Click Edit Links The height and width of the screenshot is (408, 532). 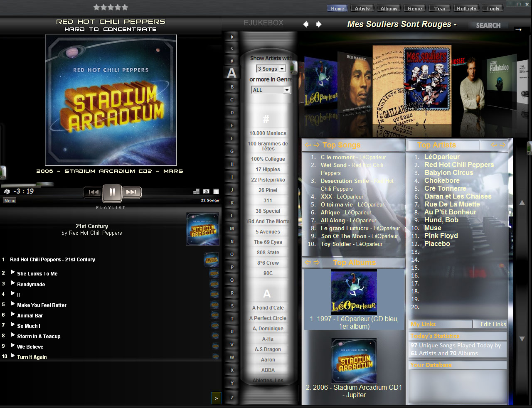coord(493,324)
